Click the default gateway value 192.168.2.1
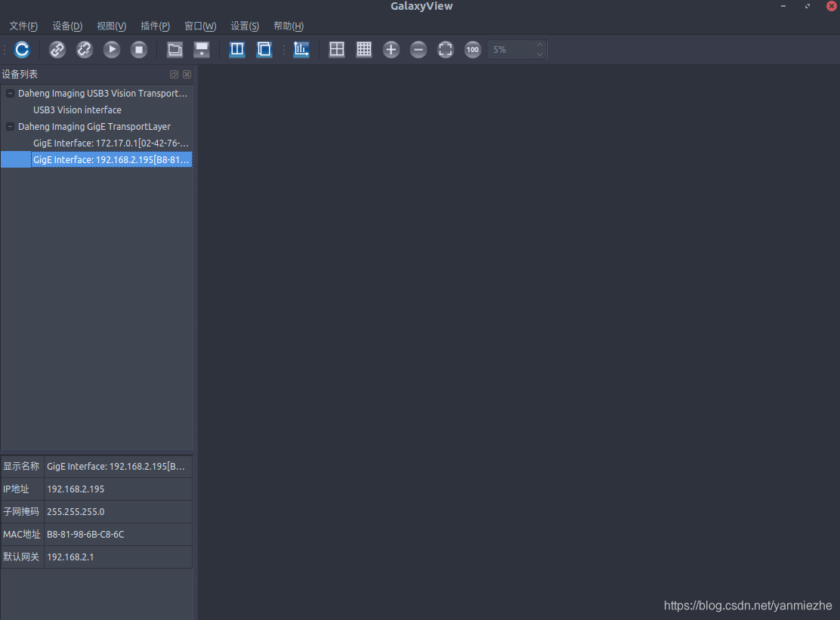Screen dimensions: 840x620 tap(118, 557)
